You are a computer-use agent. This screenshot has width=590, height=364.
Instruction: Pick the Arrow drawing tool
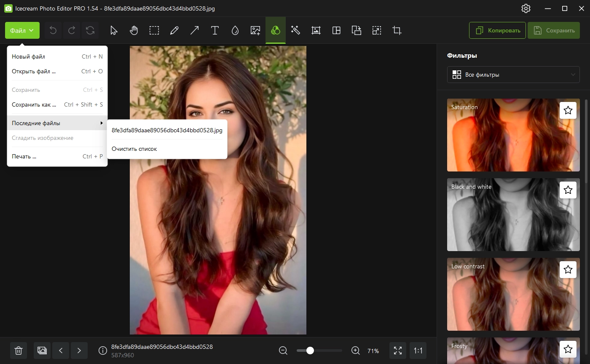coord(194,30)
